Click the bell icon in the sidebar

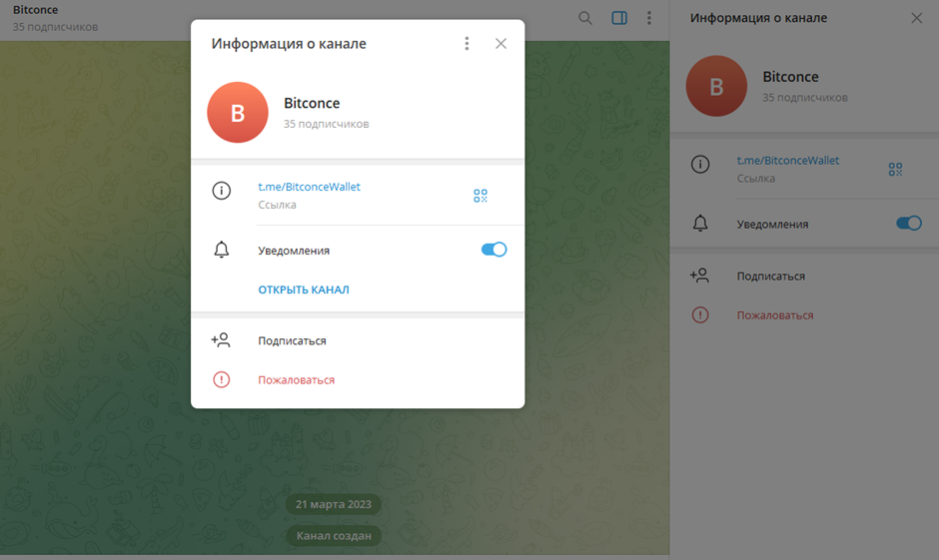(700, 224)
